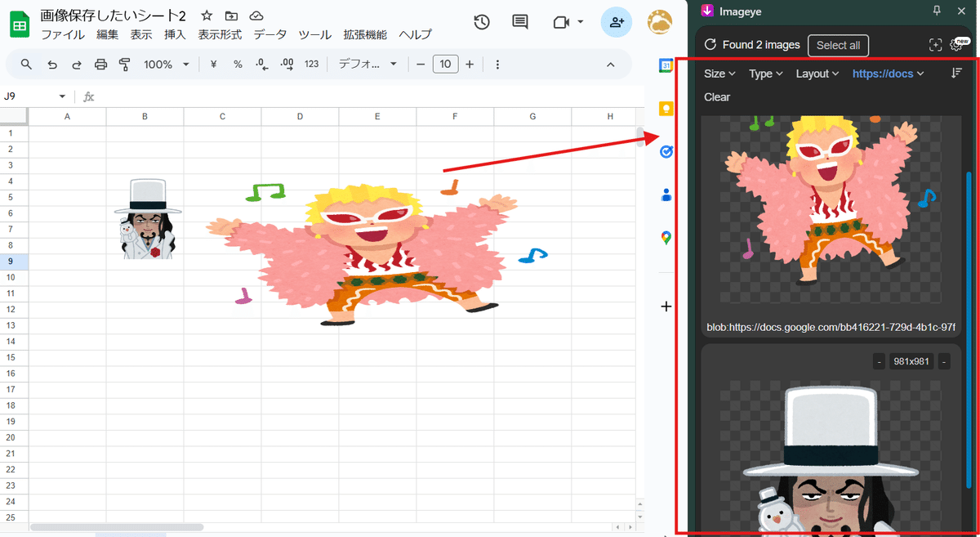Open version history clock icon
The width and height of the screenshot is (980, 537).
(x=482, y=22)
